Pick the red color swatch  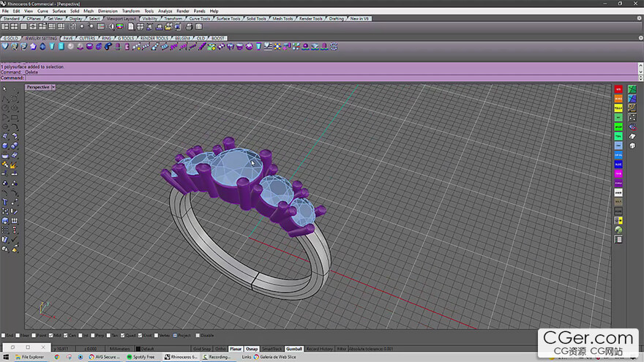(618, 89)
